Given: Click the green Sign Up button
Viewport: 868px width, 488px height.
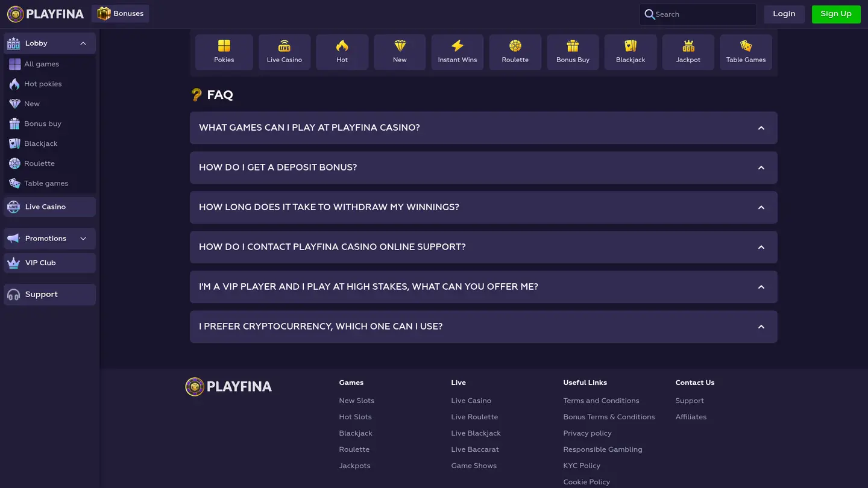Looking at the screenshot, I should pyautogui.click(x=836, y=14).
